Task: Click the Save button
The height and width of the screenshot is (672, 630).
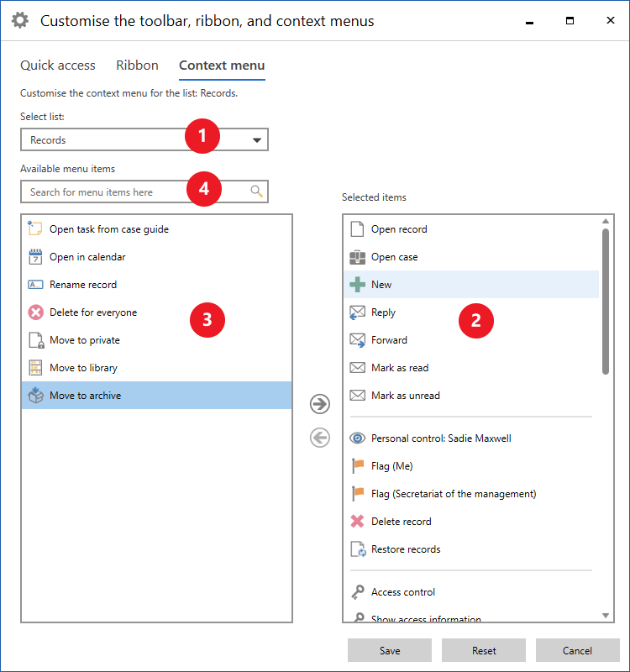Action: [390, 650]
